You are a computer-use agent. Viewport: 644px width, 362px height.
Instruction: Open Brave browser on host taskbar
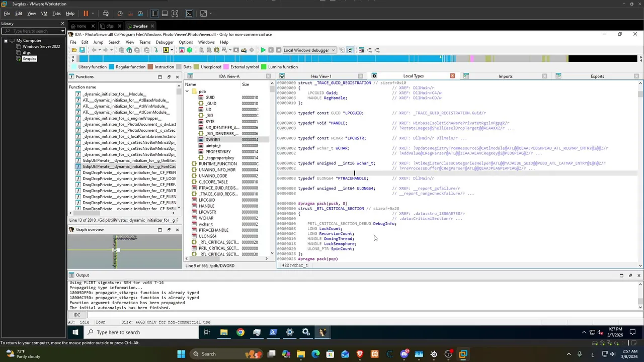click(360, 354)
